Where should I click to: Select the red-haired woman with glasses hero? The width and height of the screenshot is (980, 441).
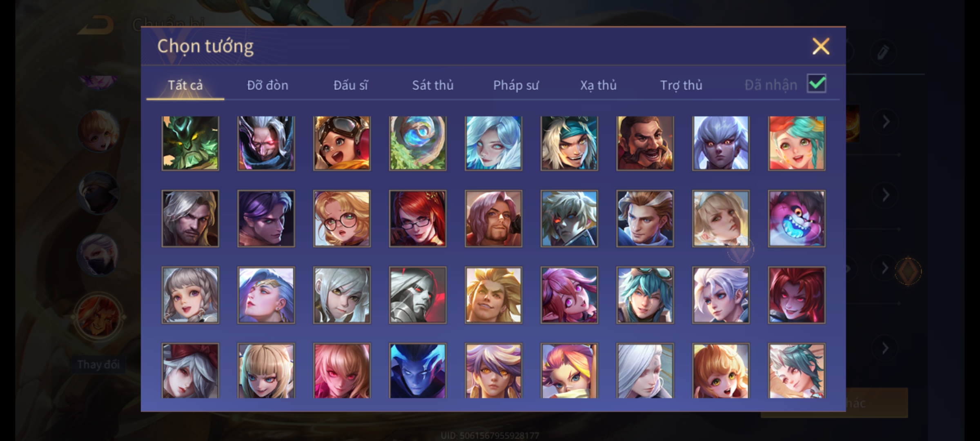[417, 218]
